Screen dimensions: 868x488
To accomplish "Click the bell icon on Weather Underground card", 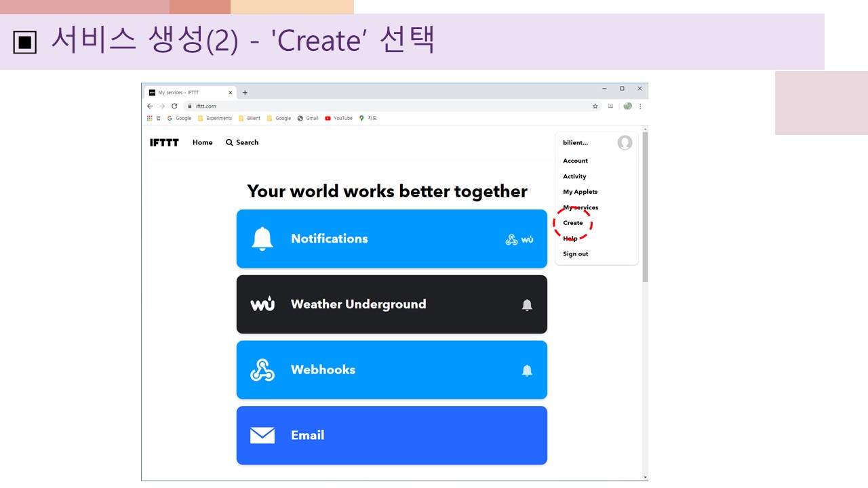I will coord(527,305).
